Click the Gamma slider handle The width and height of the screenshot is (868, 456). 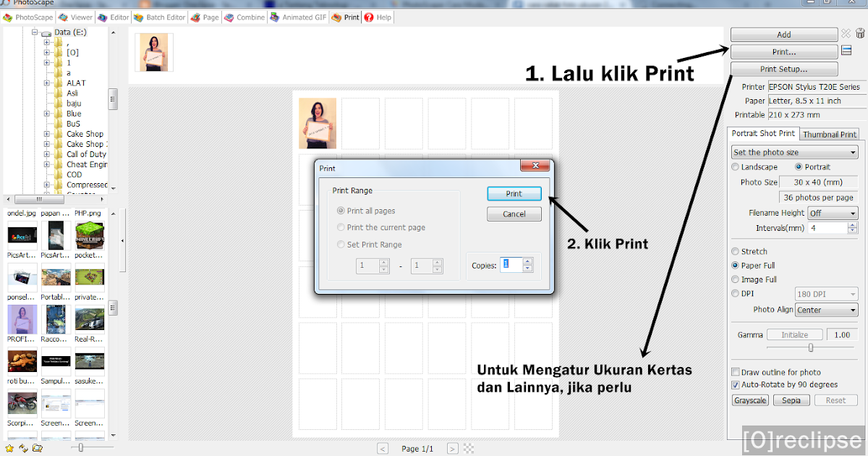pyautogui.click(x=811, y=348)
